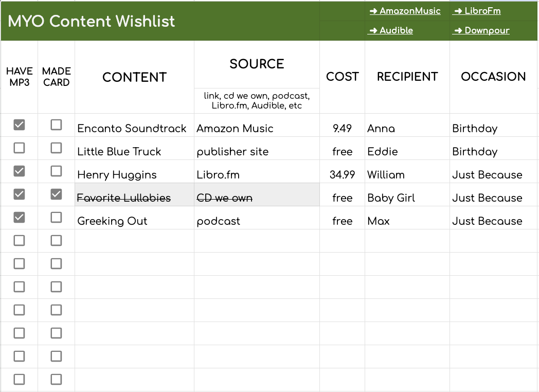Select the 34.99 cost cell

[x=343, y=172]
